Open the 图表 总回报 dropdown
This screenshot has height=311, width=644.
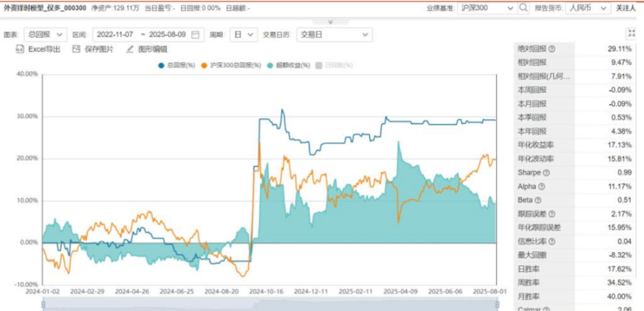click(x=45, y=35)
